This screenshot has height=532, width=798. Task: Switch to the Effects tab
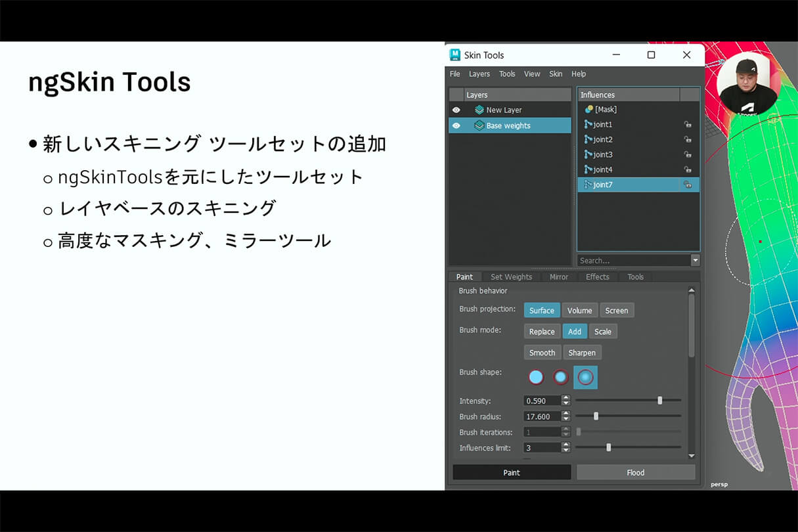pos(598,277)
